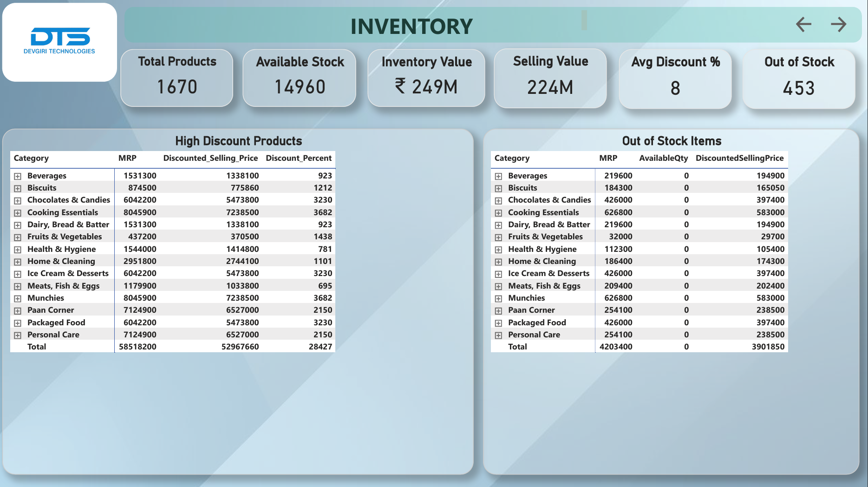868x487 pixels.
Task: Expand Ice Cream & Desserts in Out of Stock
Action: click(498, 274)
